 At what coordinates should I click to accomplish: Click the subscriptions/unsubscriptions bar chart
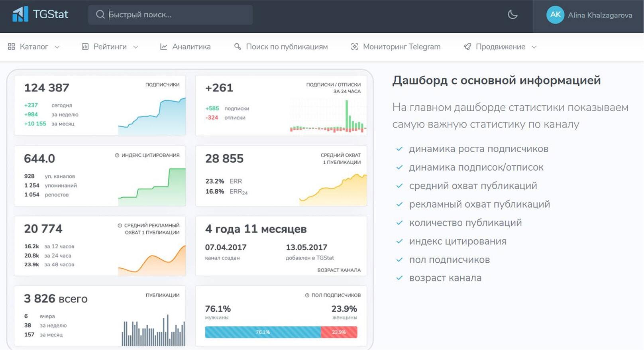point(328,116)
